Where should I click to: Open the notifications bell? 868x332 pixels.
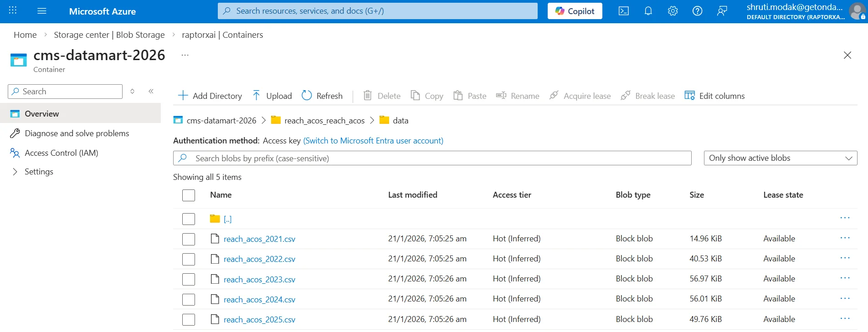coord(648,11)
